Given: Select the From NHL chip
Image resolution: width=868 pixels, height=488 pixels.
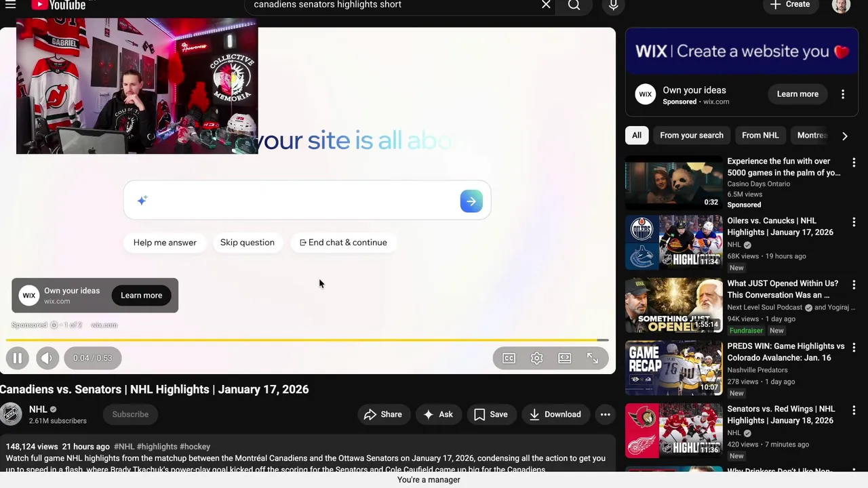Looking at the screenshot, I should [x=760, y=136].
